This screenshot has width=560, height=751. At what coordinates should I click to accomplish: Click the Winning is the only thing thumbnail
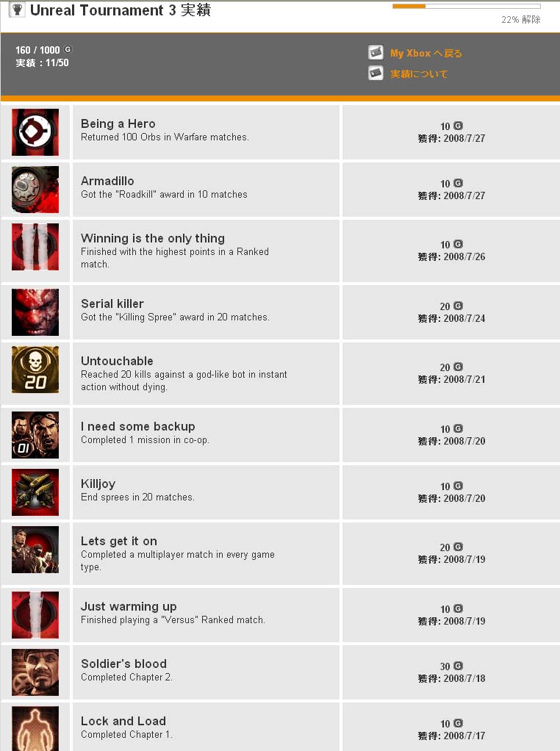[35, 247]
